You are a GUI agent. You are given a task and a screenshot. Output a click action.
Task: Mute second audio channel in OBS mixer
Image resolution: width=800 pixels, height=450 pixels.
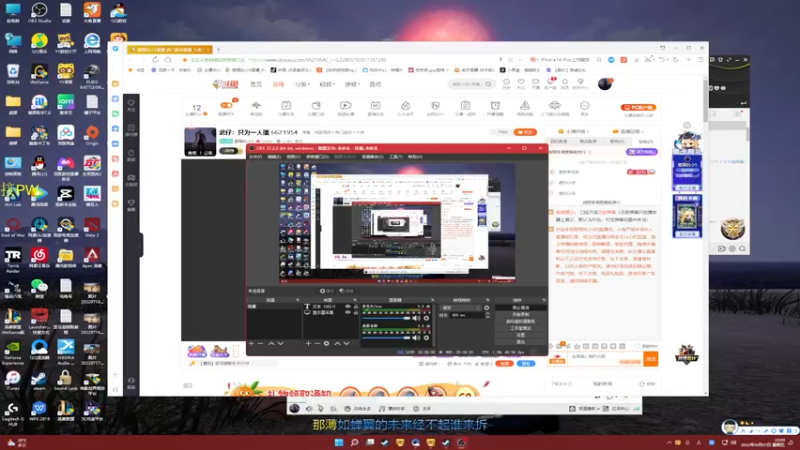(416, 337)
